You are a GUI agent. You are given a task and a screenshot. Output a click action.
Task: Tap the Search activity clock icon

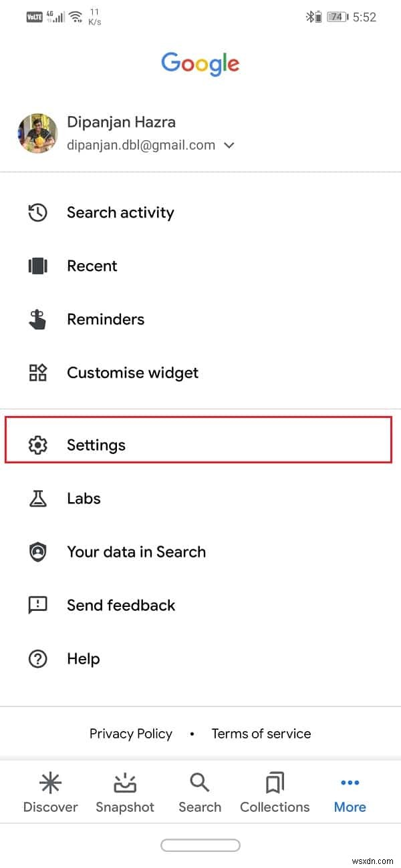point(37,213)
